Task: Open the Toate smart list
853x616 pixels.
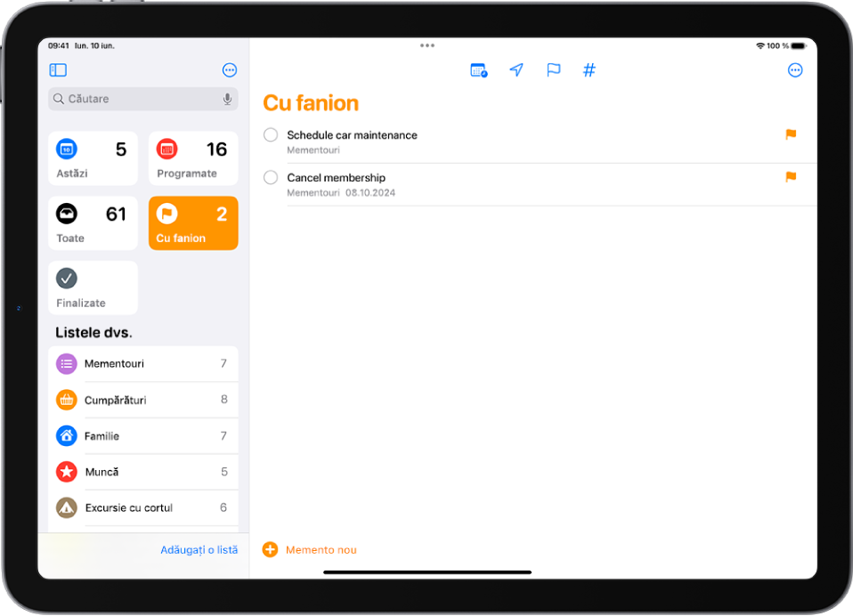Action: click(93, 223)
